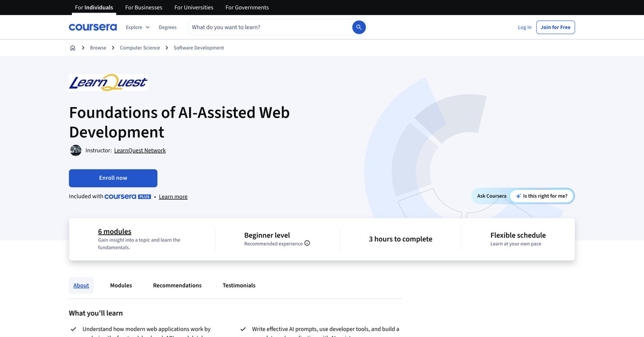Select the Modules tab

[121, 285]
